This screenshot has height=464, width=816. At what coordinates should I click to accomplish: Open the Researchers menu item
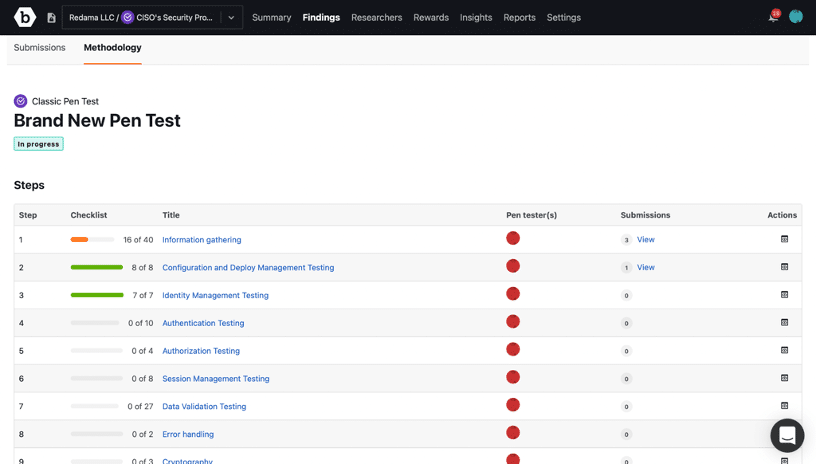[x=376, y=17]
